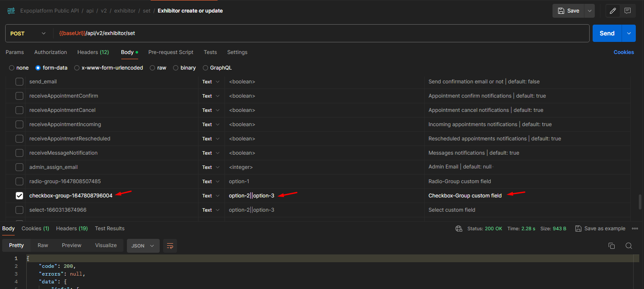
Task: Open the comments icon near Save
Action: 628,11
